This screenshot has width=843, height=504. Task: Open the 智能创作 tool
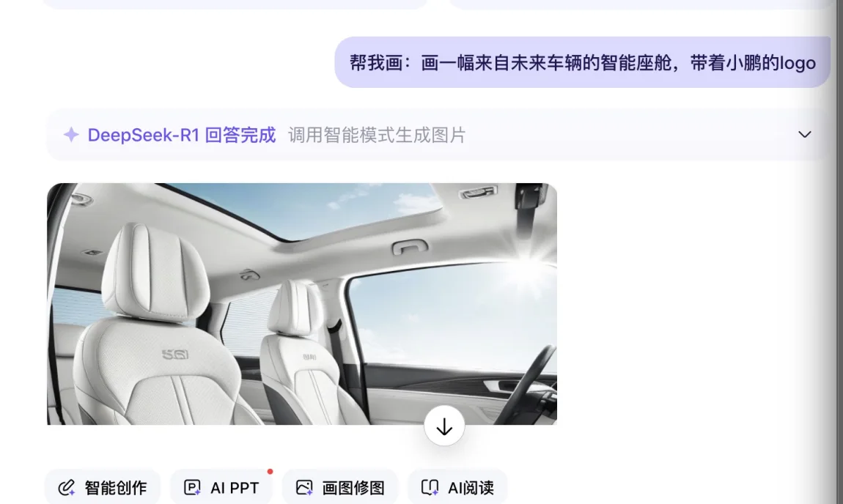103,487
